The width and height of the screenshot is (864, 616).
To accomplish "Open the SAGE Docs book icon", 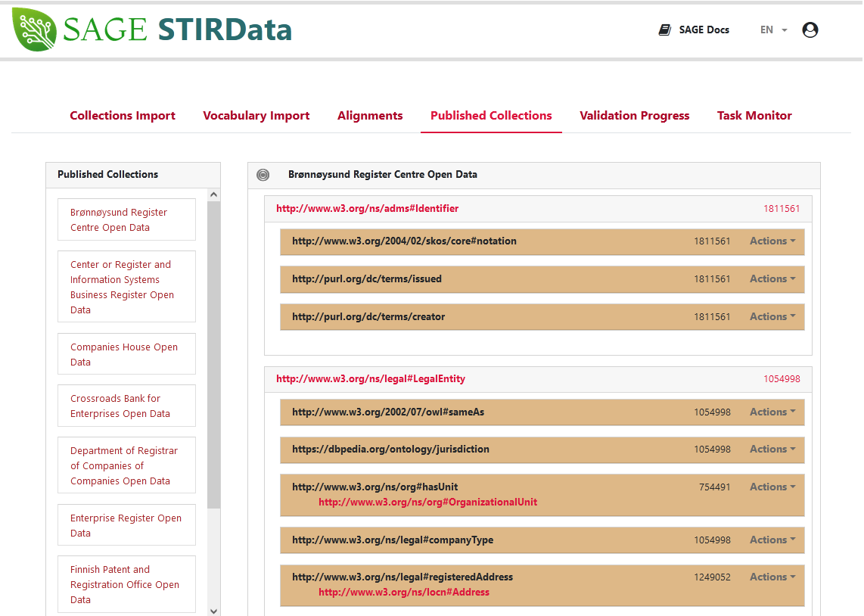I will tap(665, 30).
